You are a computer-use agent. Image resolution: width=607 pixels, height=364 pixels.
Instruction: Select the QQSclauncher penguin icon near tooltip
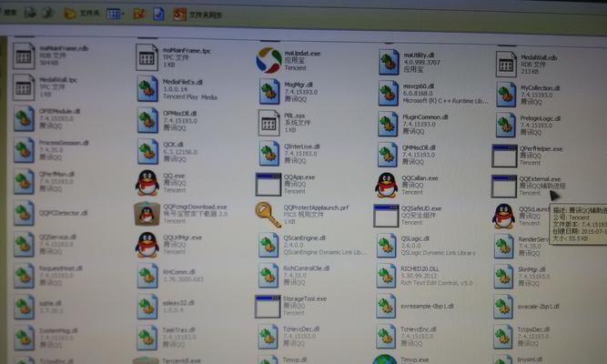(503, 216)
